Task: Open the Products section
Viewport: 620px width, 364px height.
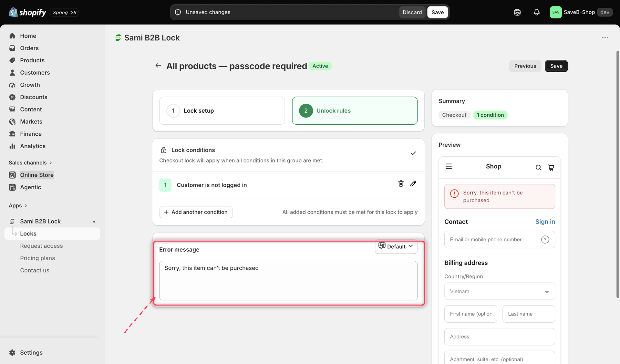Action: pos(32,60)
